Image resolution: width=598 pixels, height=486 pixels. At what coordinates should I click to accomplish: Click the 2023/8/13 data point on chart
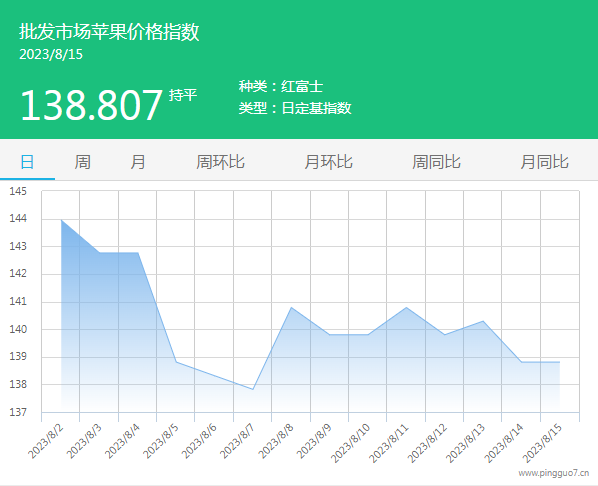pos(483,321)
